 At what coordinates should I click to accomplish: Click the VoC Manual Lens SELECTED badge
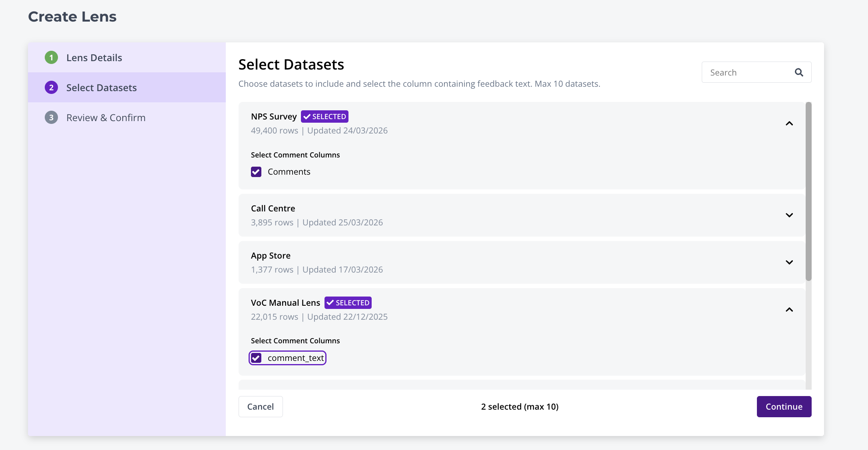coord(348,303)
